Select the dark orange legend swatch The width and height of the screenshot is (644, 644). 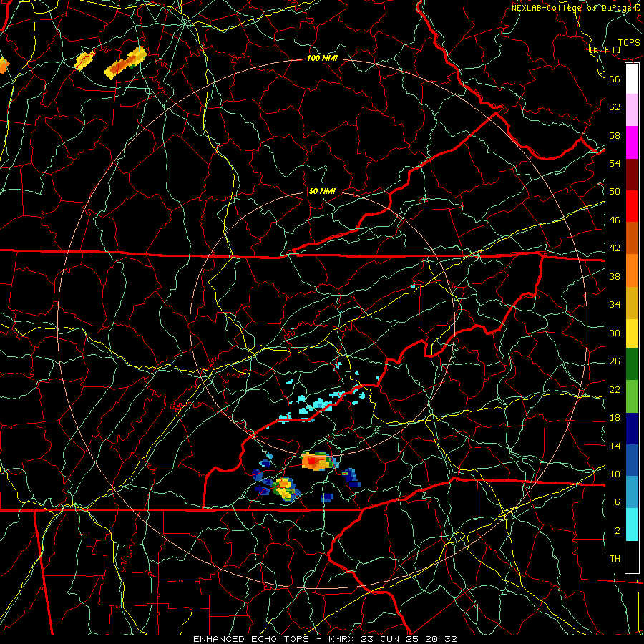[632, 238]
